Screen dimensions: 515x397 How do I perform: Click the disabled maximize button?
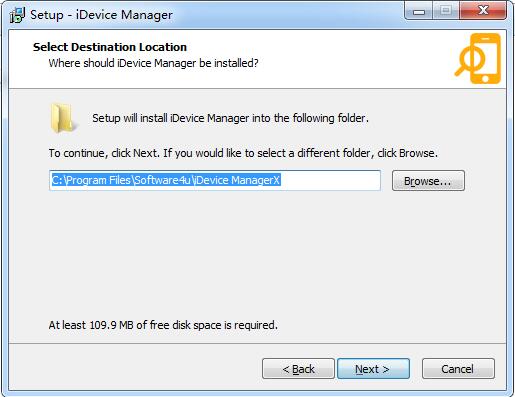pyautogui.click(x=446, y=11)
